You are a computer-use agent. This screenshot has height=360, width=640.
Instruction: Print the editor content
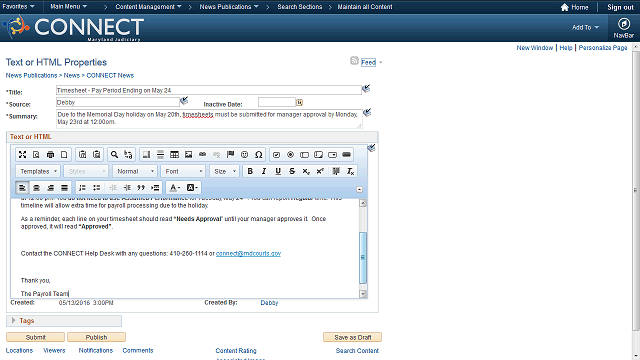(x=50, y=155)
